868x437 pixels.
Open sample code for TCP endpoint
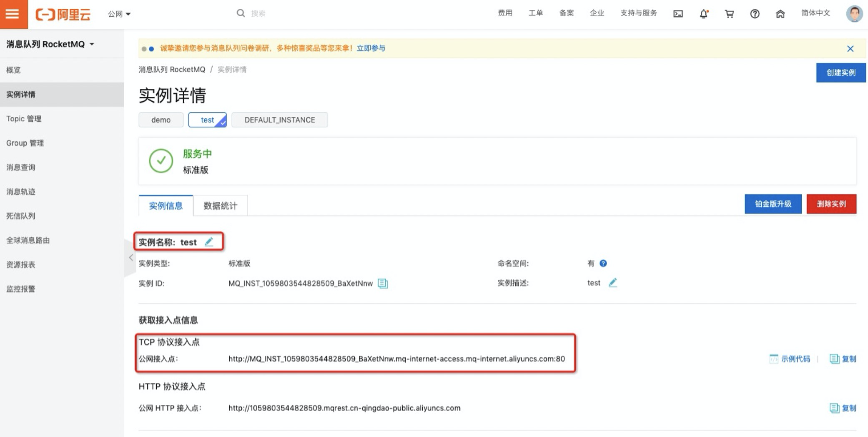pos(790,359)
